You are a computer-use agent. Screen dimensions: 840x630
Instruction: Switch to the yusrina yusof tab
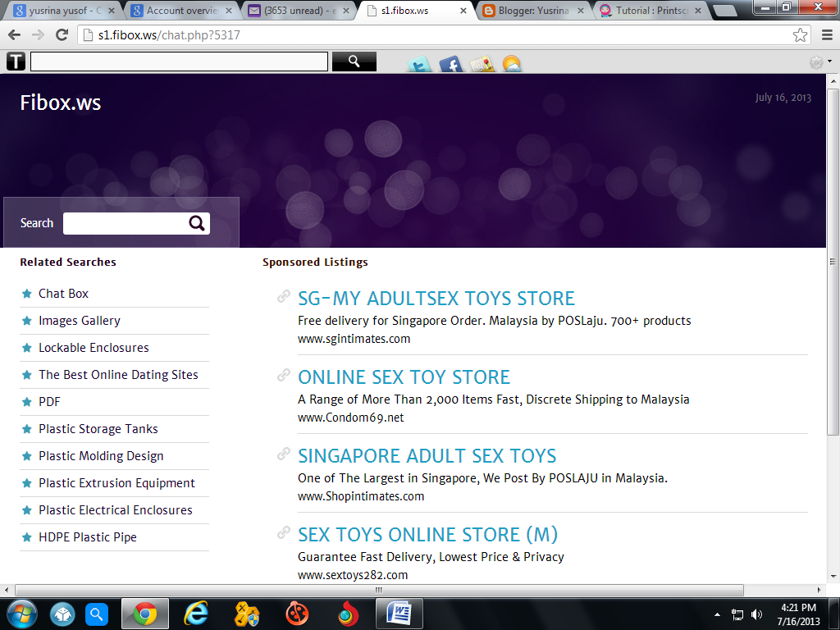pos(64,10)
